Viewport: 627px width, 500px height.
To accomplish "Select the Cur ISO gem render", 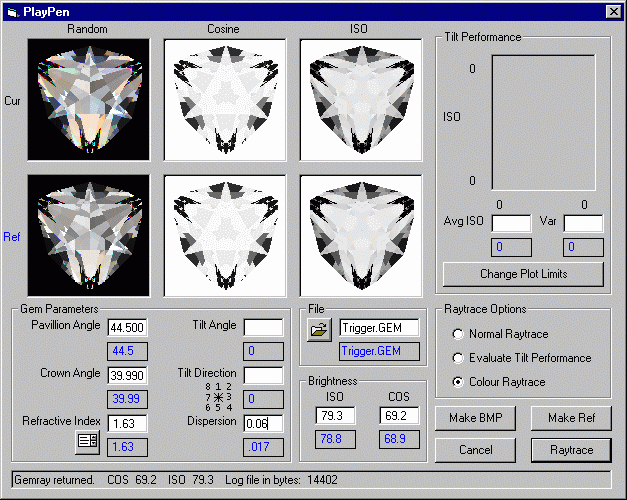I will pos(361,100).
